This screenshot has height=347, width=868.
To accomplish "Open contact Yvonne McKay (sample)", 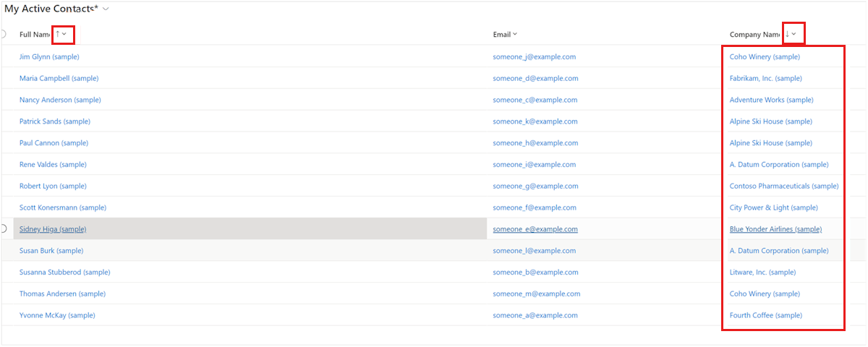I will pyautogui.click(x=57, y=315).
